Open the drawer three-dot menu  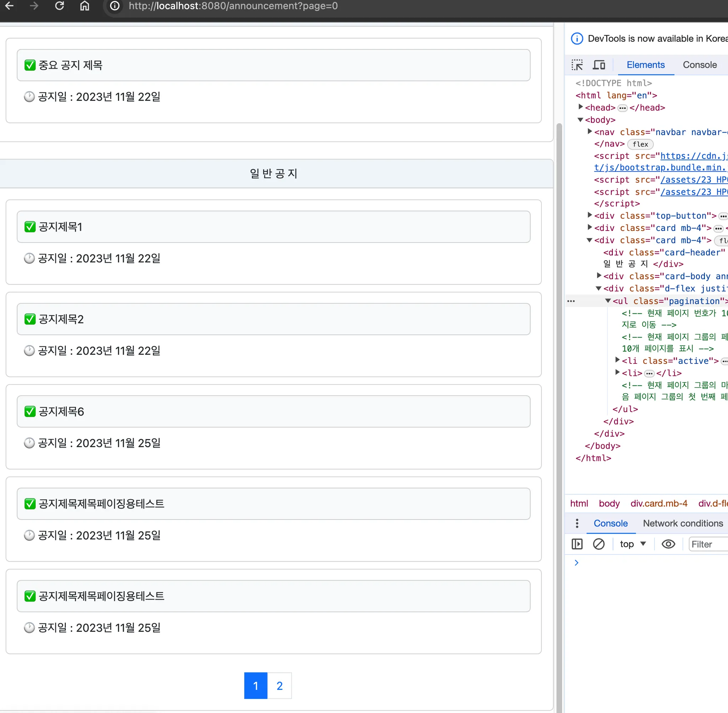point(577,523)
